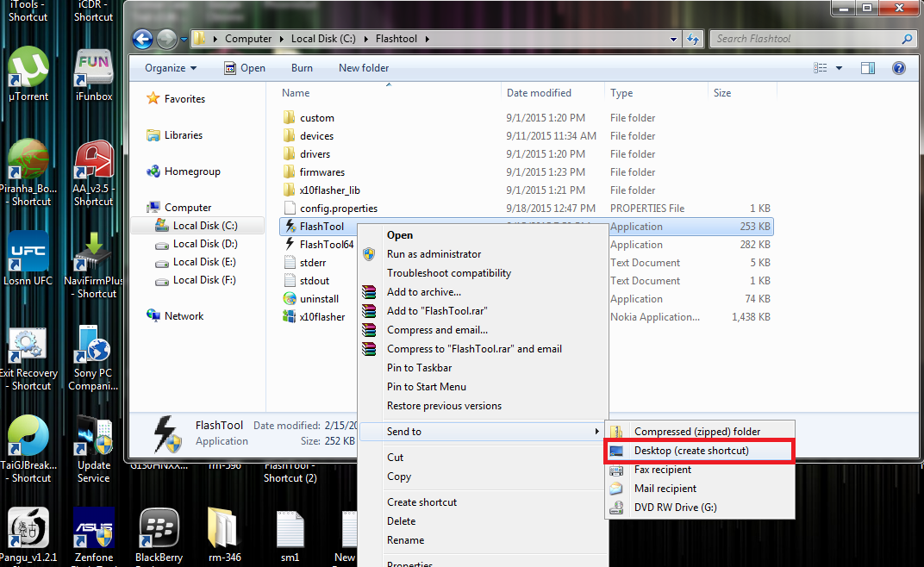Open Exit Recovery Shortcut icon

(x=28, y=358)
